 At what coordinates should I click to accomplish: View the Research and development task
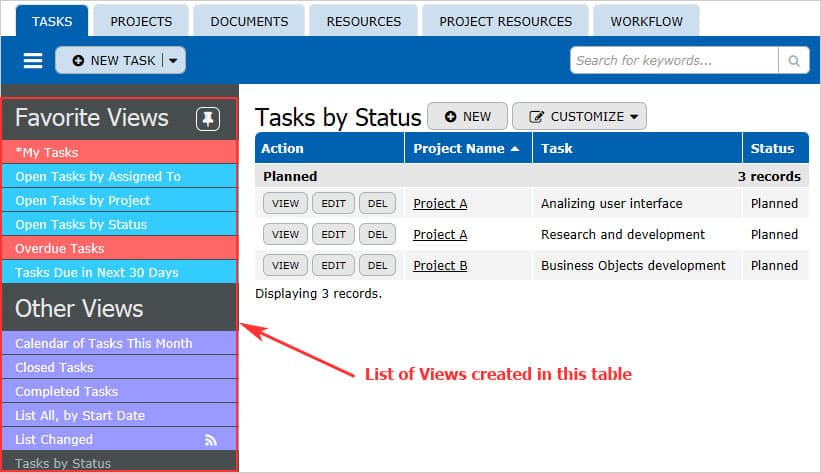285,234
